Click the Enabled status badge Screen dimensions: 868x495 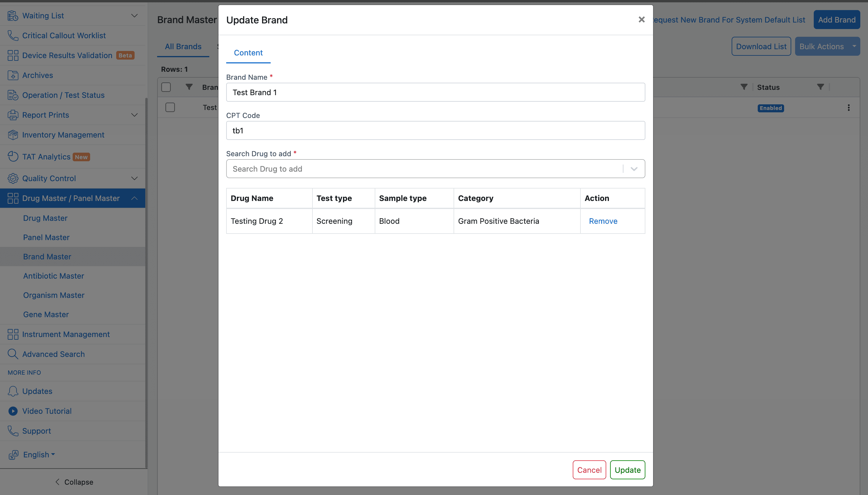771,108
